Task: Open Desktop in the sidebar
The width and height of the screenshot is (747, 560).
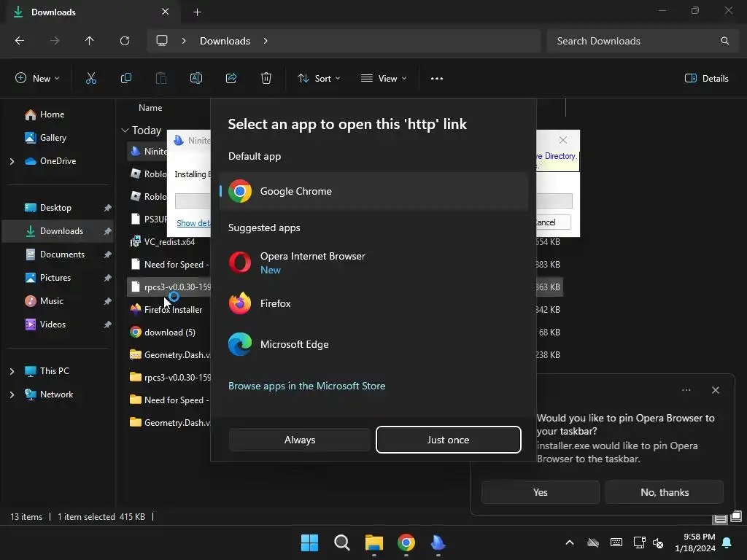Action: [55, 208]
